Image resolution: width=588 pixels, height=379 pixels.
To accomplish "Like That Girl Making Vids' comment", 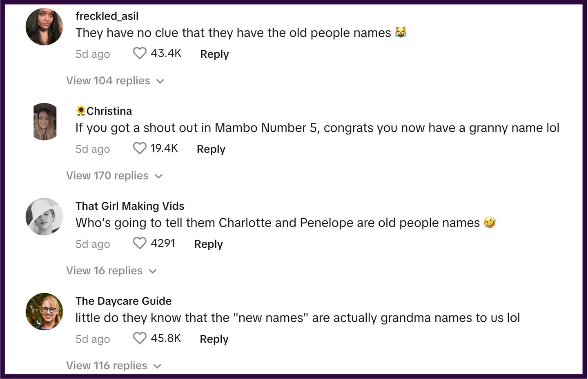I will pos(139,243).
